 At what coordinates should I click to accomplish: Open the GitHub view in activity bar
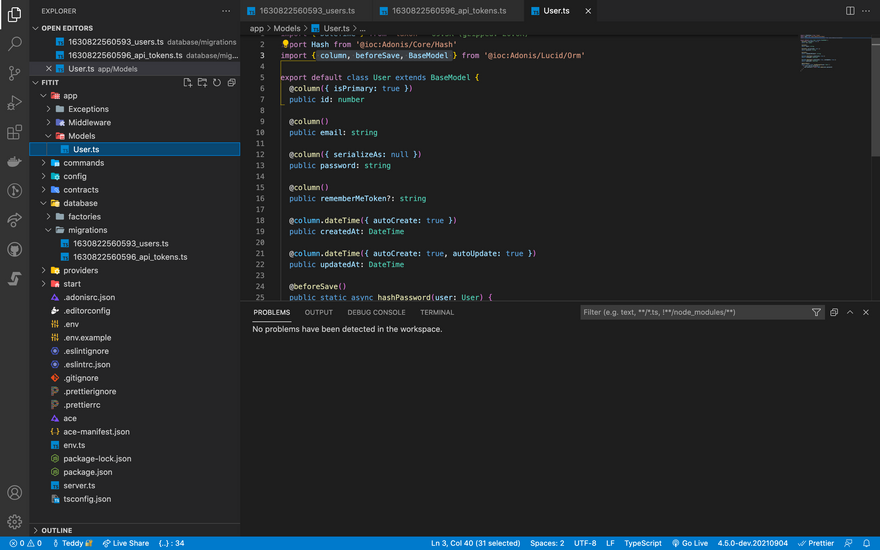click(14, 249)
